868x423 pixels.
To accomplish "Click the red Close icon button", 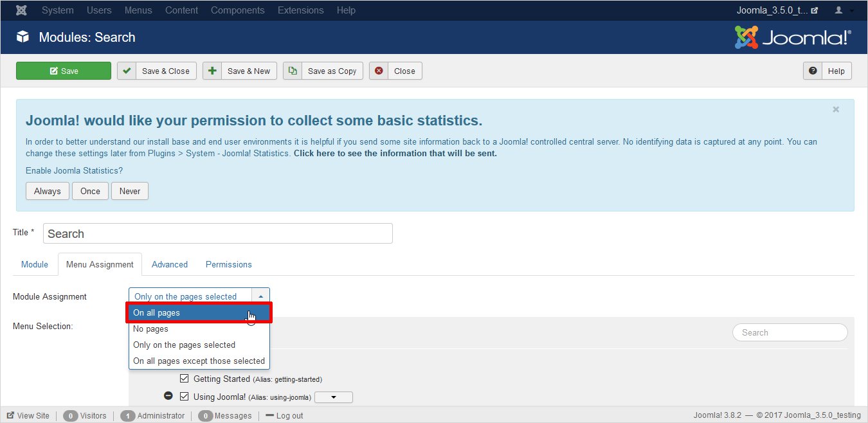I will coord(379,71).
